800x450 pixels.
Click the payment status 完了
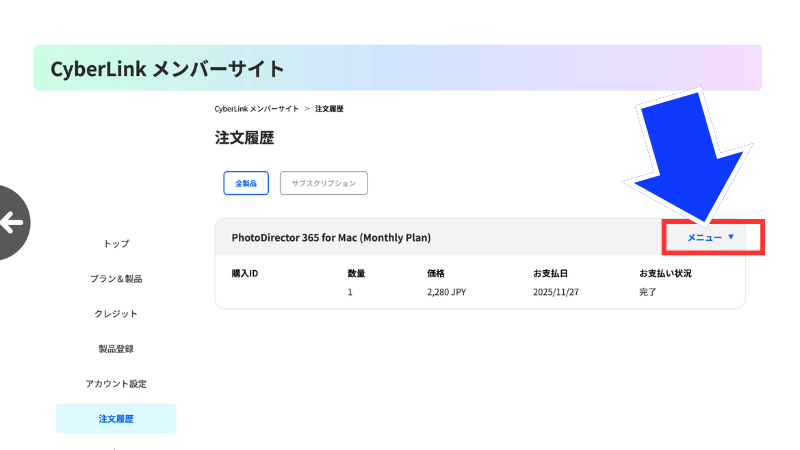[648, 292]
